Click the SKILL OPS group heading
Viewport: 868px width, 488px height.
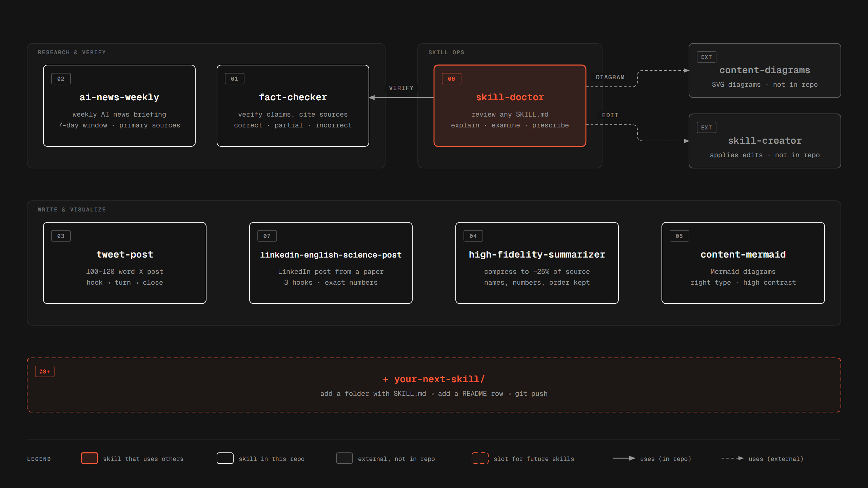pos(446,53)
